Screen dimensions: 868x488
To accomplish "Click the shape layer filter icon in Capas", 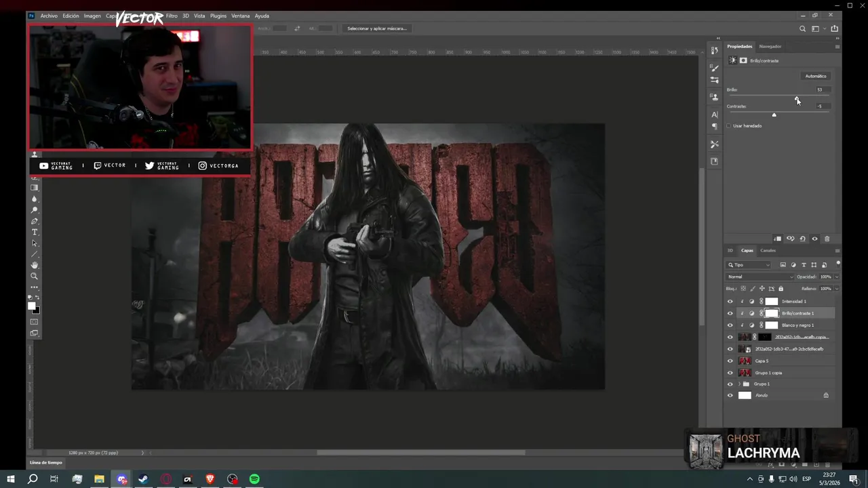I will coord(814,265).
